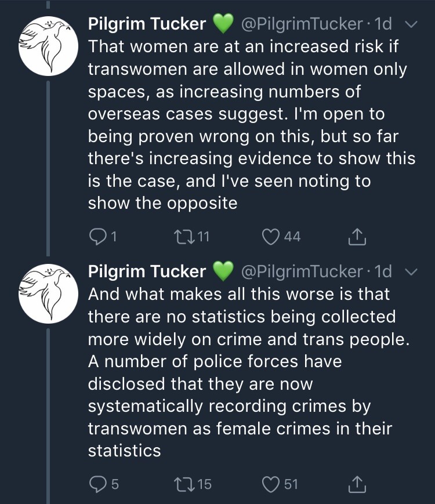Screen dimensions: 435x504
Task: Share the first tweet via share icon
Action: pos(357,236)
